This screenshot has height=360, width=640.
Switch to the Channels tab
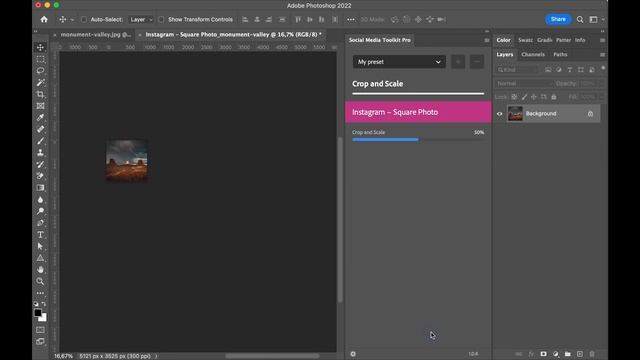pos(533,54)
